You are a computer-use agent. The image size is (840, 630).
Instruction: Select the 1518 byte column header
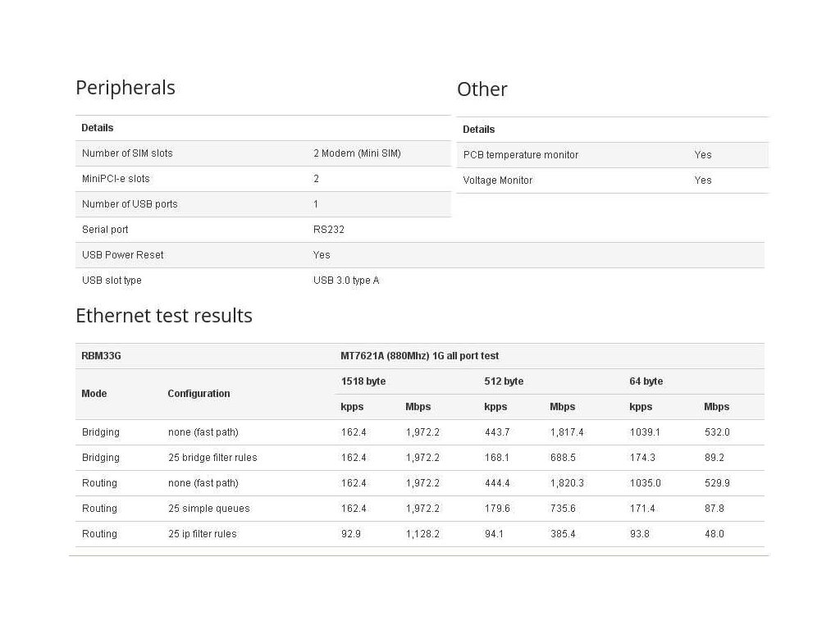tap(363, 381)
